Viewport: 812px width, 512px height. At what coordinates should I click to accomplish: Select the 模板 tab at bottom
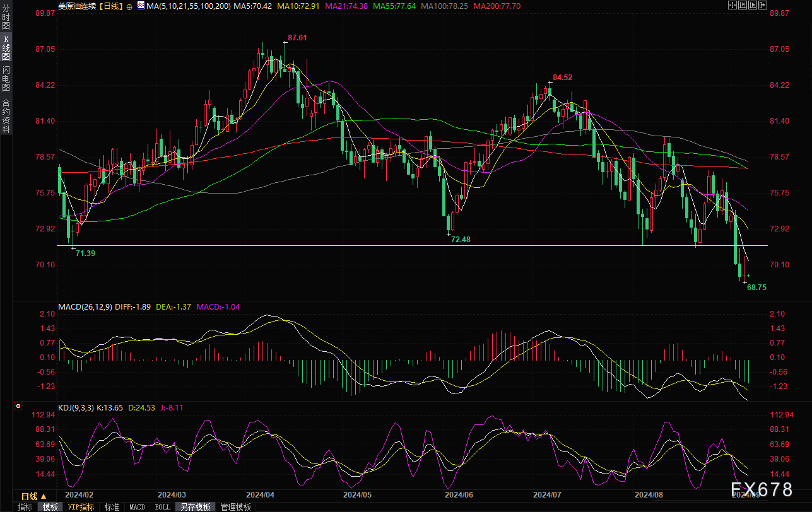[50, 507]
